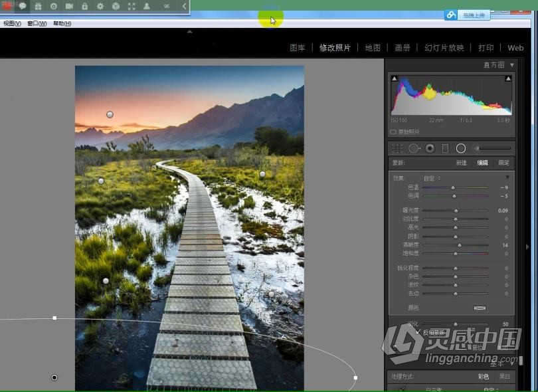Adjust the 色调 tint slider handle
Screen dimensions: 538x392
pyautogui.click(x=454, y=196)
